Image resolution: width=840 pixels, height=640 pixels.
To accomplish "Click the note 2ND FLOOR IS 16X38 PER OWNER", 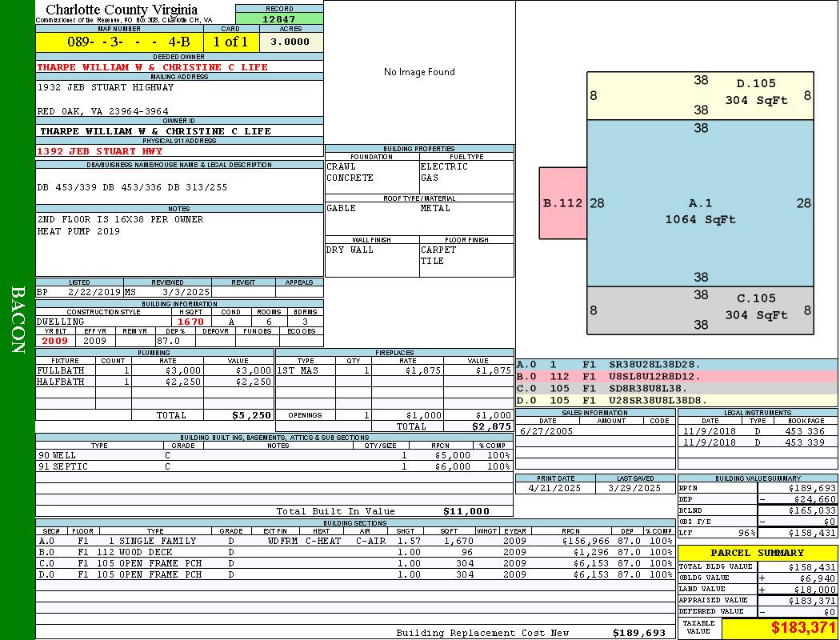I will pyautogui.click(x=121, y=219).
